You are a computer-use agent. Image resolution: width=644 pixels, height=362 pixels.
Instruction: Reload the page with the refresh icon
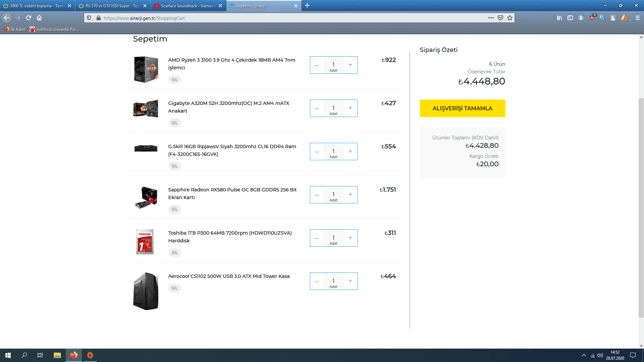pyautogui.click(x=29, y=18)
